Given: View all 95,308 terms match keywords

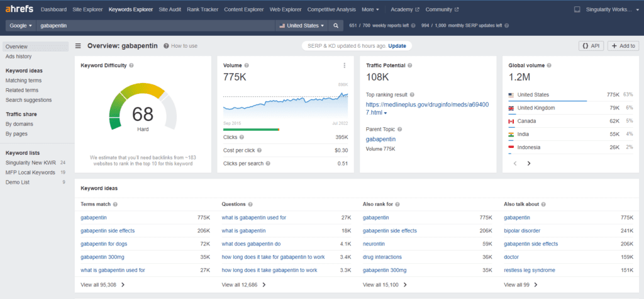Looking at the screenshot, I should [103, 284].
